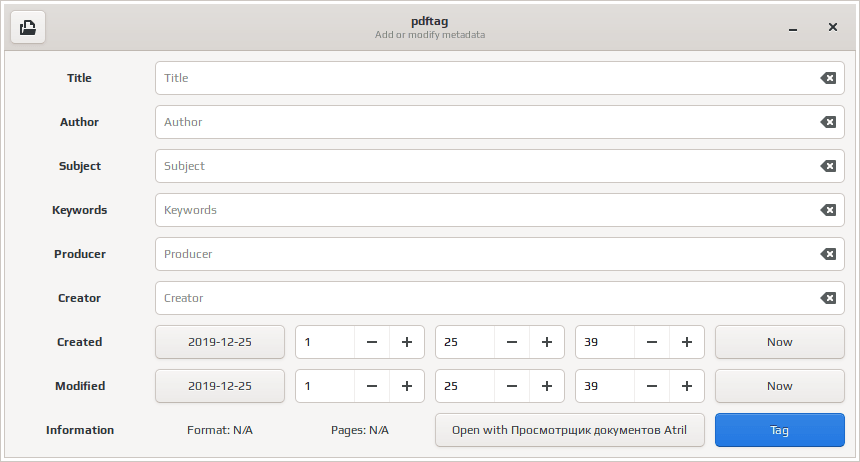Viewport: 860px width, 462px height.
Task: Increase the Modified minute value 25
Action: pyautogui.click(x=547, y=386)
